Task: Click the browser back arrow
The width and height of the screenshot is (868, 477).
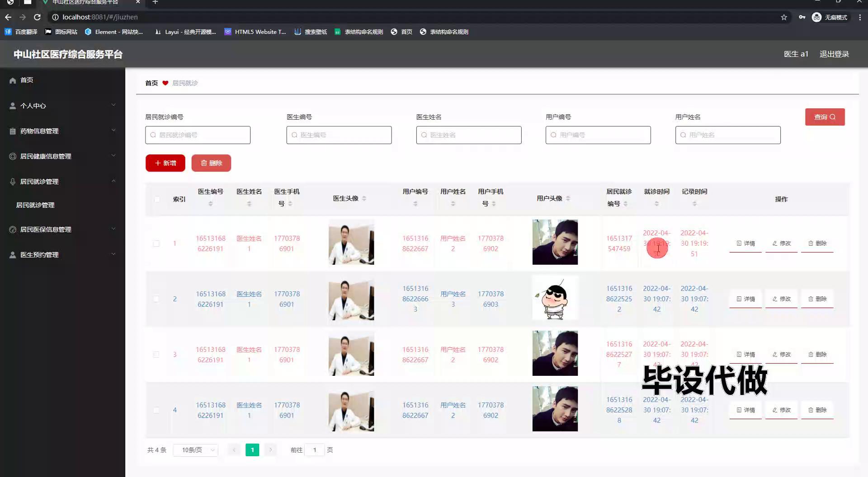Action: [x=8, y=17]
